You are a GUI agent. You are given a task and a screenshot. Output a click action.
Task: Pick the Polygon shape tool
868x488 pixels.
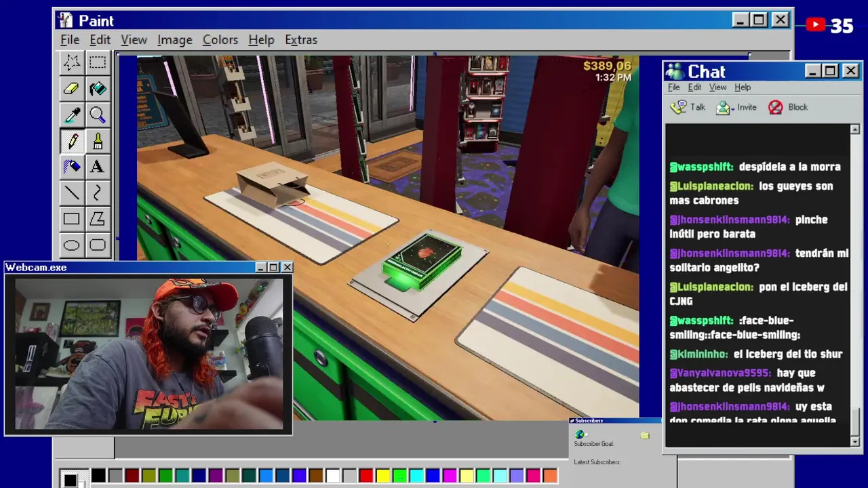pos(97,219)
